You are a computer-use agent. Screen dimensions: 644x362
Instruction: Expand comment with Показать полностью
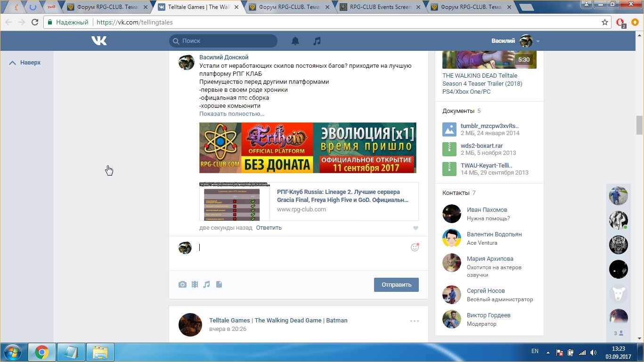click(232, 114)
